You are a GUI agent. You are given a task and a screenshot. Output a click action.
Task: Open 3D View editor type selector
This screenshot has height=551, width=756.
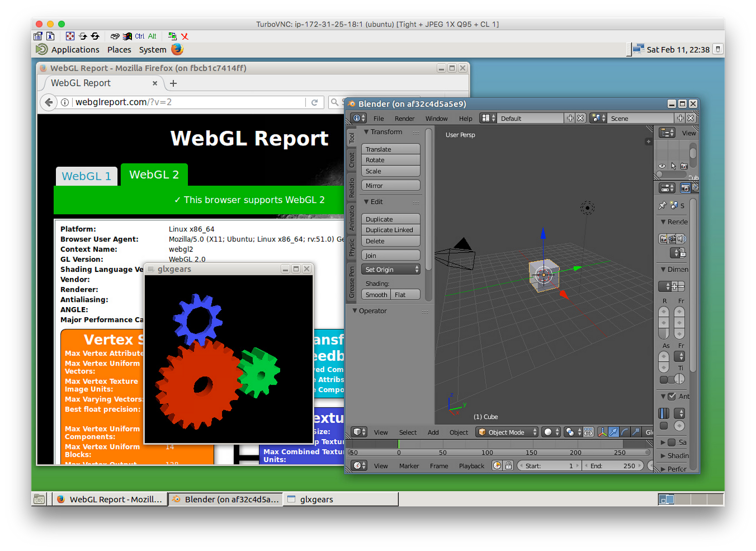359,432
